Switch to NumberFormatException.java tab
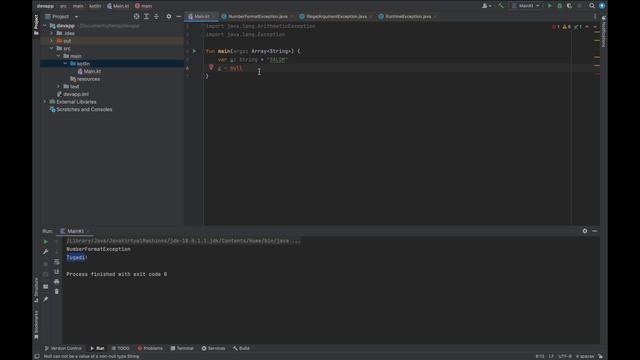The width and height of the screenshot is (640, 360). 257,17
